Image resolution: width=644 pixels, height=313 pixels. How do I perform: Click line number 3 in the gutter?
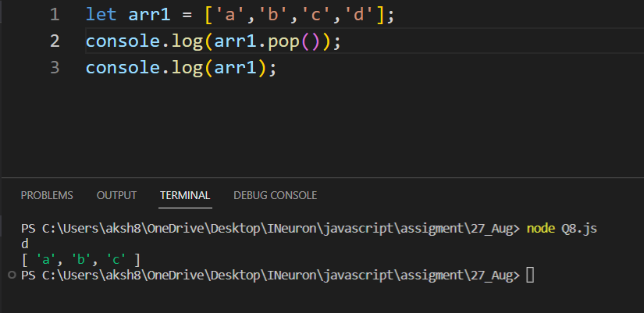point(55,67)
